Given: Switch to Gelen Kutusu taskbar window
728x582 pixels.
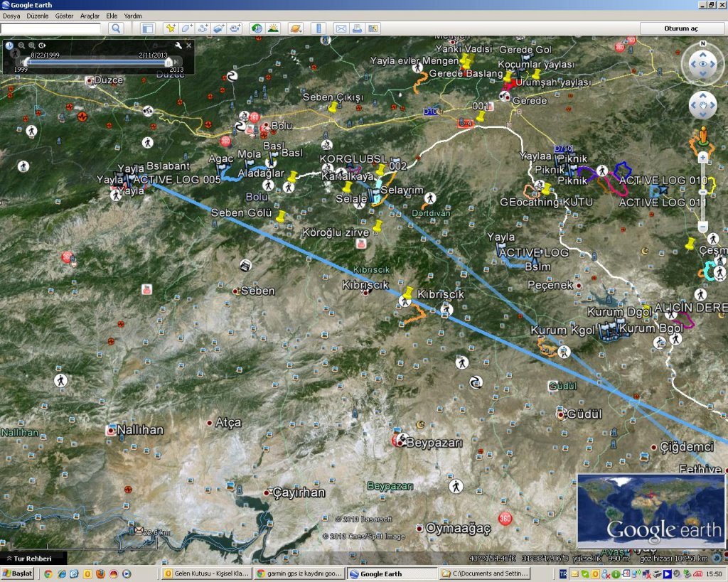Looking at the screenshot, I should pos(207,573).
